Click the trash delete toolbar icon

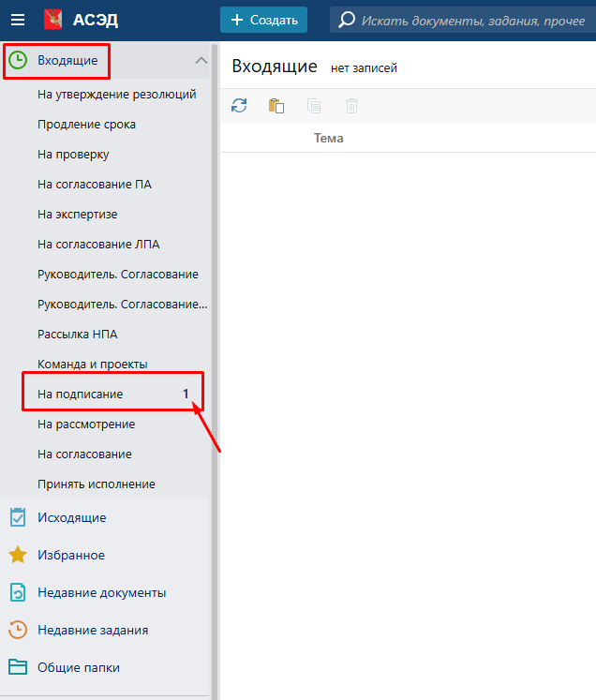coord(351,106)
